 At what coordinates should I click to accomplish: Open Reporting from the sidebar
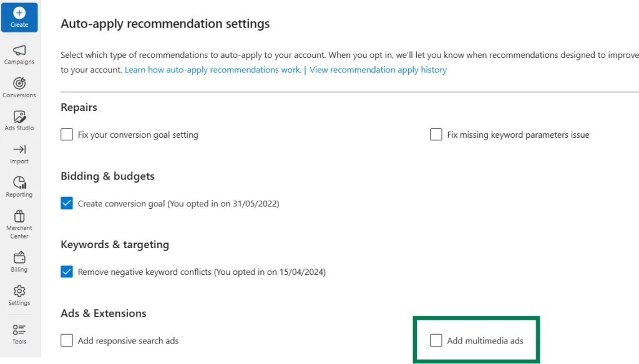point(19,187)
